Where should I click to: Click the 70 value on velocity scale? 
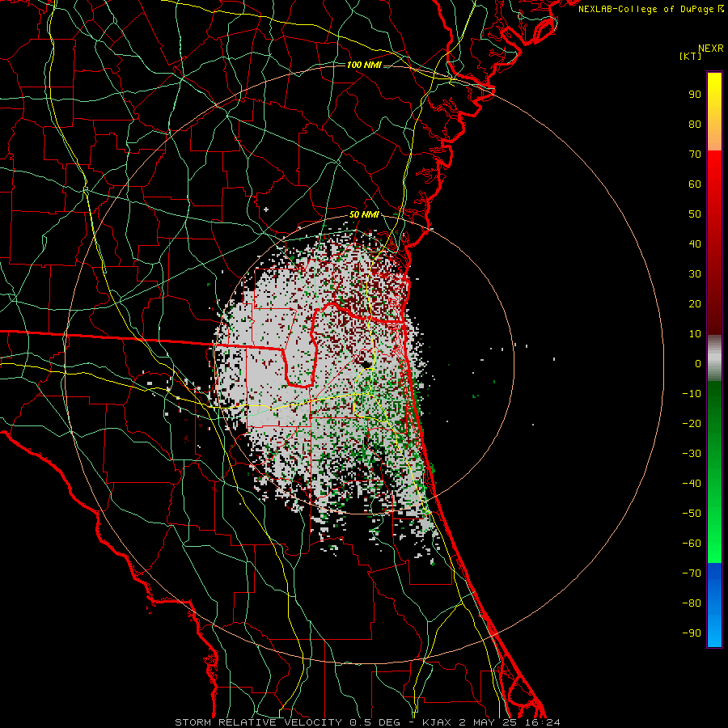point(695,154)
